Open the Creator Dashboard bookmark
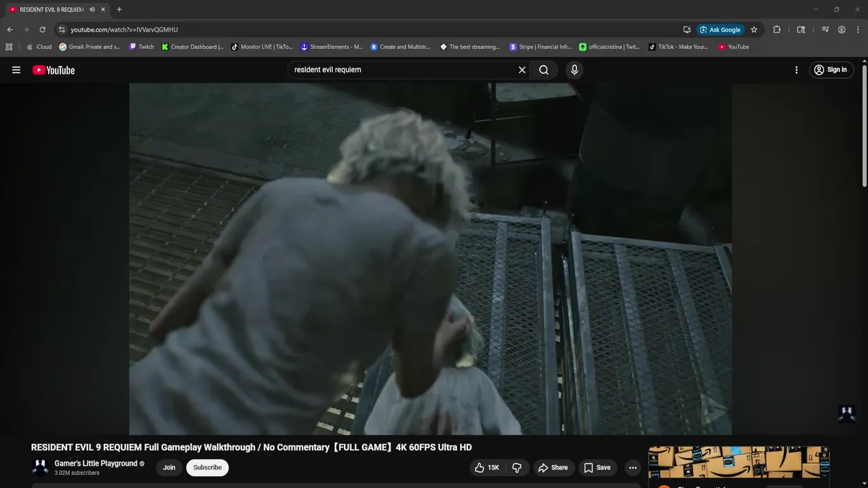 pyautogui.click(x=193, y=47)
